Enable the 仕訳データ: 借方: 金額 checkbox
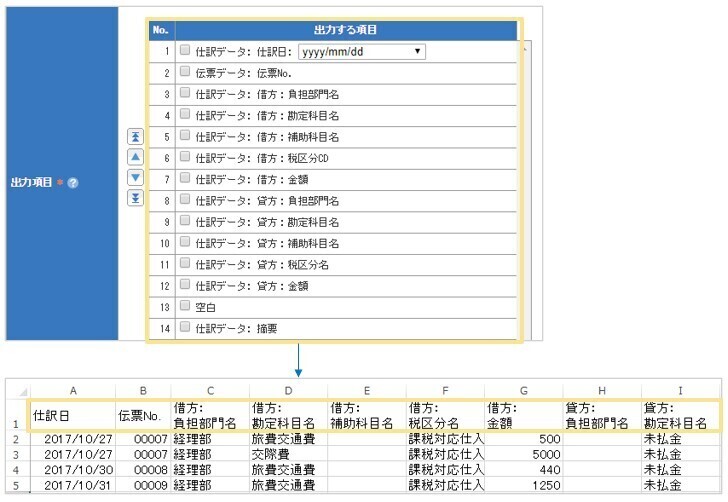The width and height of the screenshot is (728, 502). [x=185, y=178]
